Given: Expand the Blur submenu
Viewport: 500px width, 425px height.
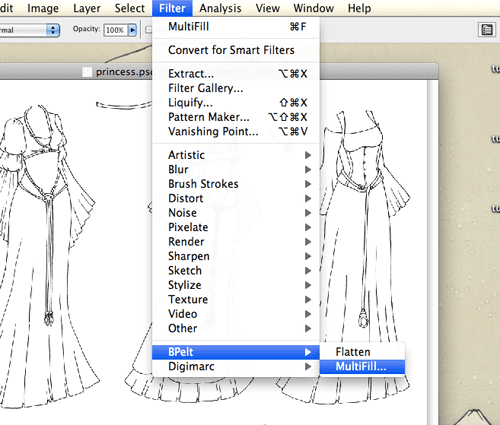Looking at the screenshot, I should coord(236,169).
